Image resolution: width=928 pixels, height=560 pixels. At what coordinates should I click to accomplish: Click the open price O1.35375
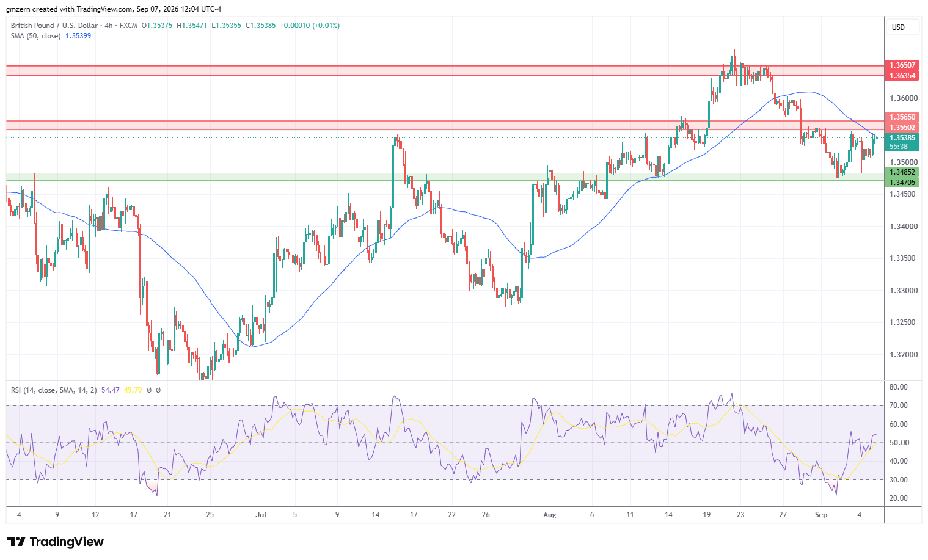pyautogui.click(x=157, y=26)
